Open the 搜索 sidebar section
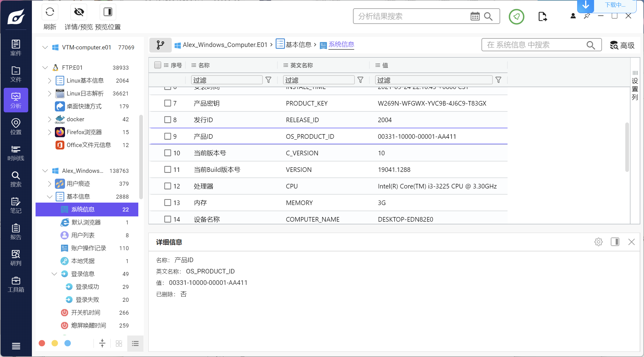This screenshot has width=644, height=357. point(16,179)
